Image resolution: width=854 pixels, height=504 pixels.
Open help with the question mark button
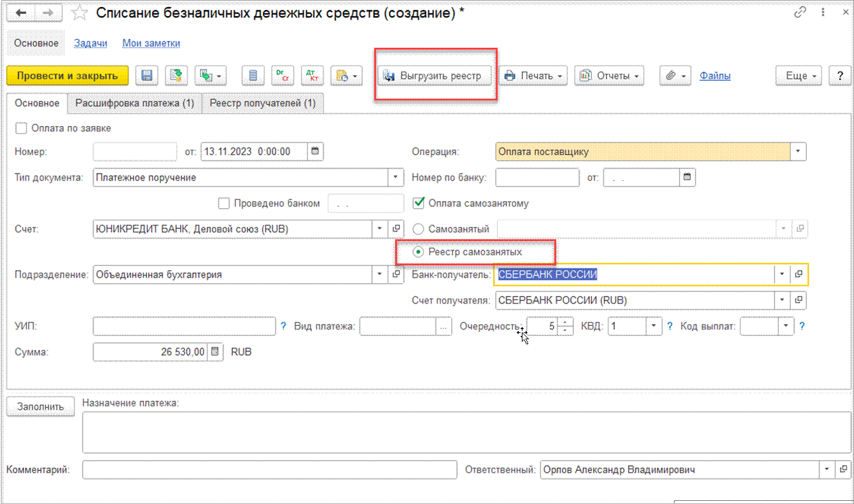click(840, 76)
